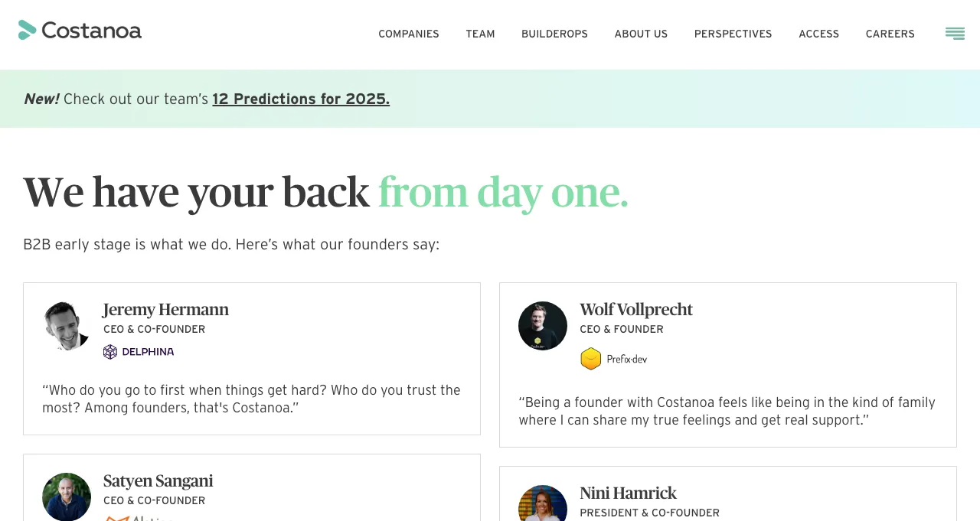Click the Costanoa logo
Screen dimensions: 980x521
(x=80, y=30)
